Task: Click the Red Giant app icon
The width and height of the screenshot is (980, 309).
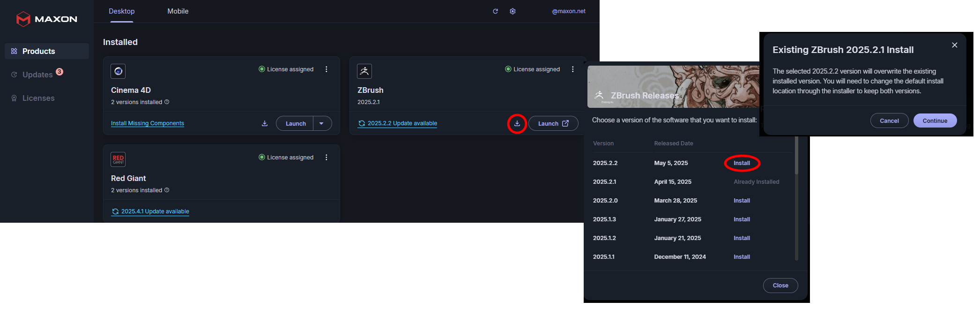Action: [118, 159]
